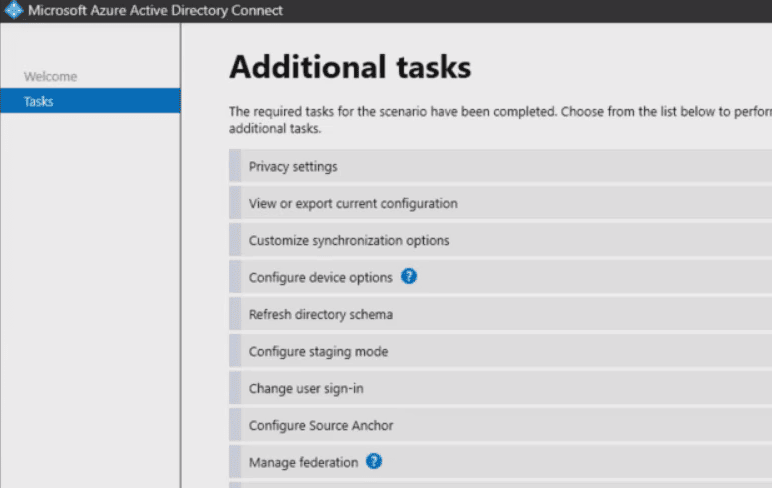The height and width of the screenshot is (488, 772).
Task: Select Configure device options task
Action: [x=500, y=277]
